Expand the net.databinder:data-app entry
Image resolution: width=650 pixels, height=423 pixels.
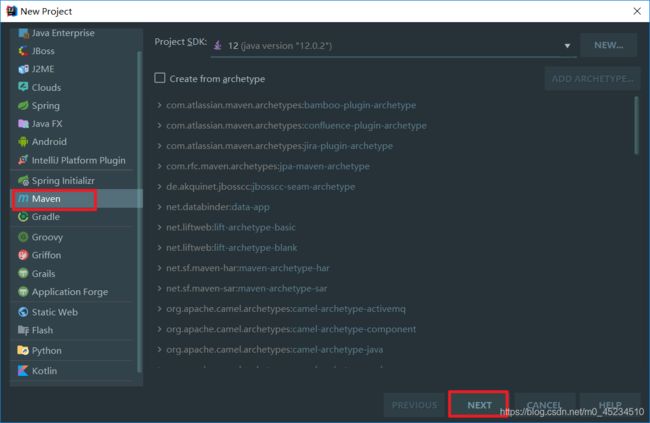click(x=159, y=207)
